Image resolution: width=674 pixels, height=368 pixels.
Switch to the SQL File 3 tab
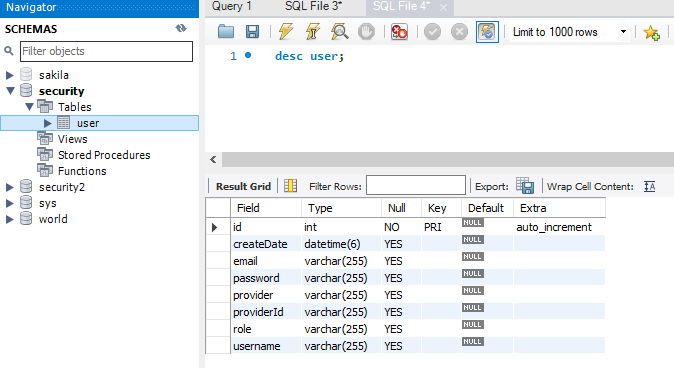[x=313, y=6]
